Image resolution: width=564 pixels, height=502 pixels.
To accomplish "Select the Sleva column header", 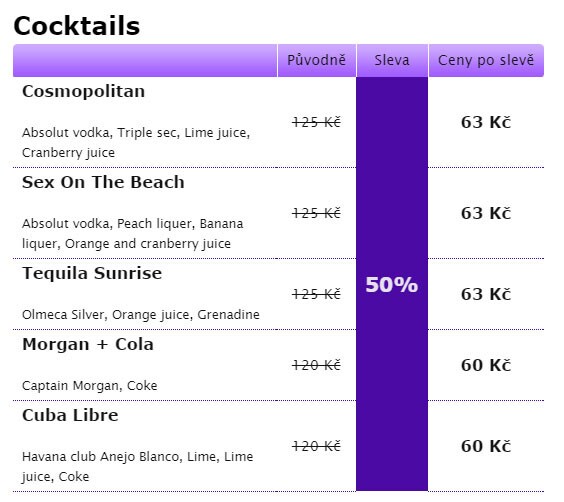I will point(392,60).
